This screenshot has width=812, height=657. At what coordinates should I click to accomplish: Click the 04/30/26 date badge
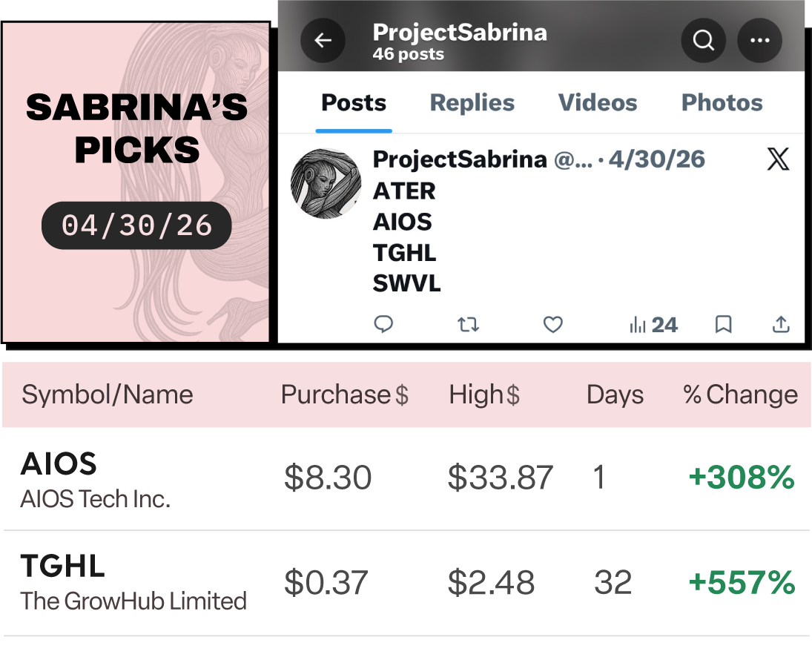(x=136, y=225)
